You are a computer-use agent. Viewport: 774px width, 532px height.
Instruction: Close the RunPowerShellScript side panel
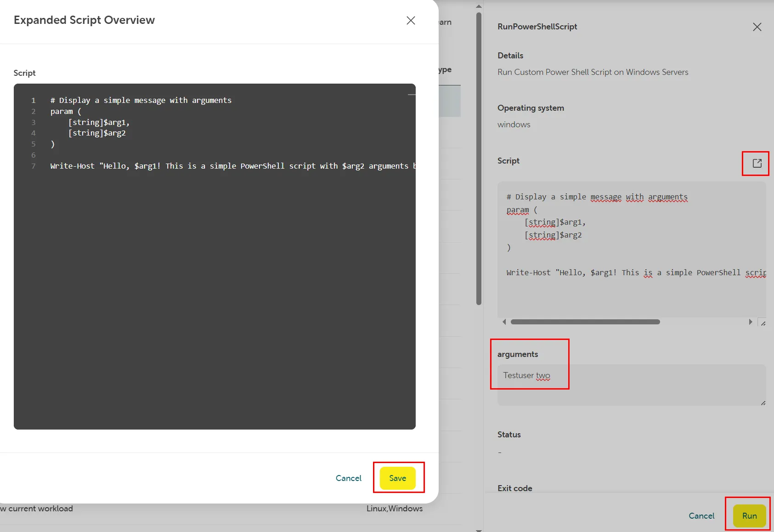point(757,27)
